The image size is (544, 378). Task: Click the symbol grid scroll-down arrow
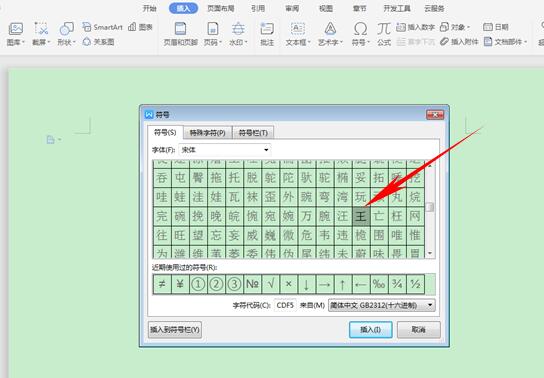point(430,254)
